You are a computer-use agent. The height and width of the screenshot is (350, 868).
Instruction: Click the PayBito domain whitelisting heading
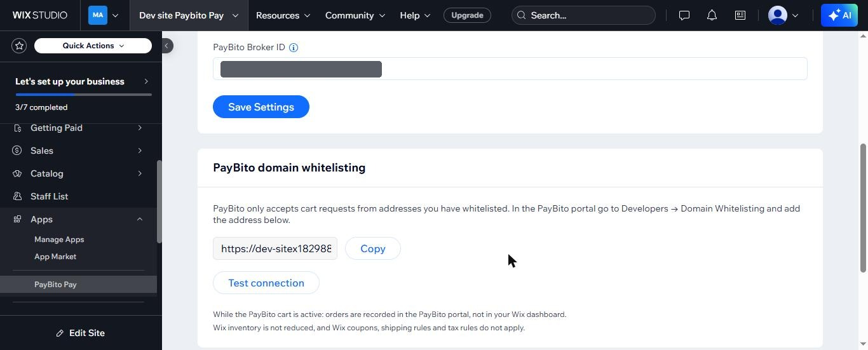[x=289, y=168]
